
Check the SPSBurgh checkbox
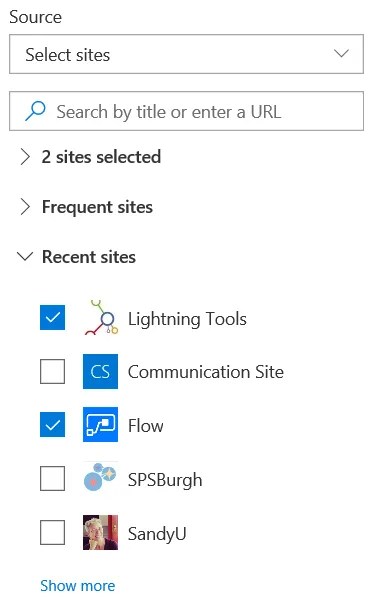(53, 478)
